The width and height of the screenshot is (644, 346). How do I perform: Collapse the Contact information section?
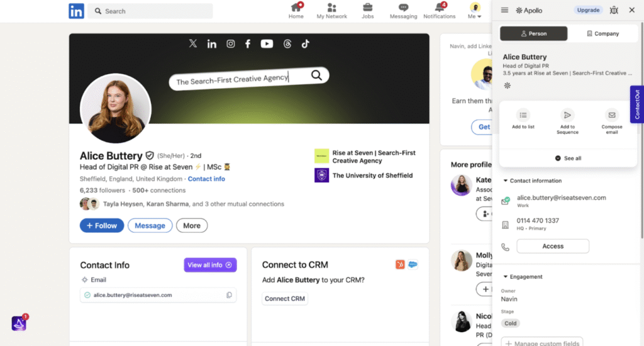532,181
